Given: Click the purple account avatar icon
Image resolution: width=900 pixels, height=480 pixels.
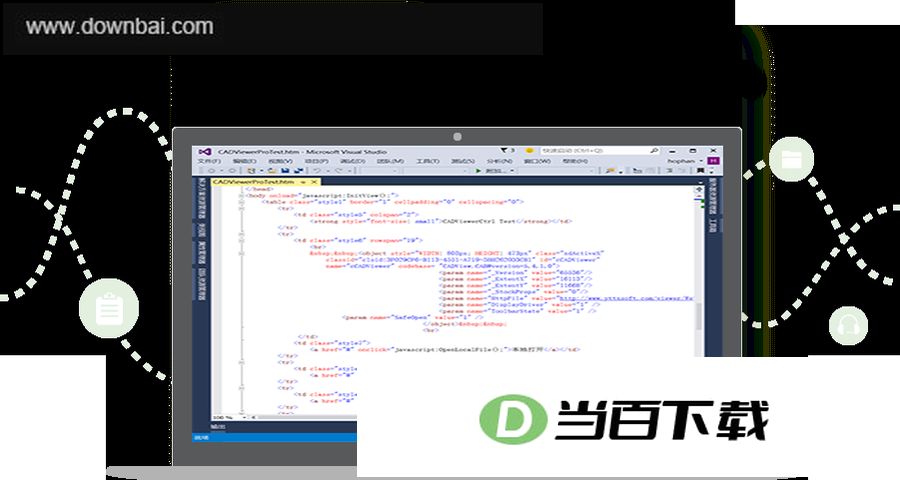Looking at the screenshot, I should click(713, 161).
